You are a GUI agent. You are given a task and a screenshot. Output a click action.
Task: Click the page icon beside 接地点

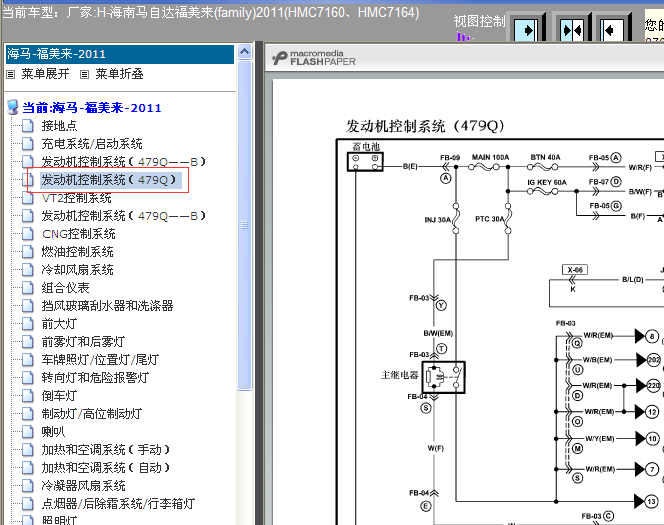28,126
